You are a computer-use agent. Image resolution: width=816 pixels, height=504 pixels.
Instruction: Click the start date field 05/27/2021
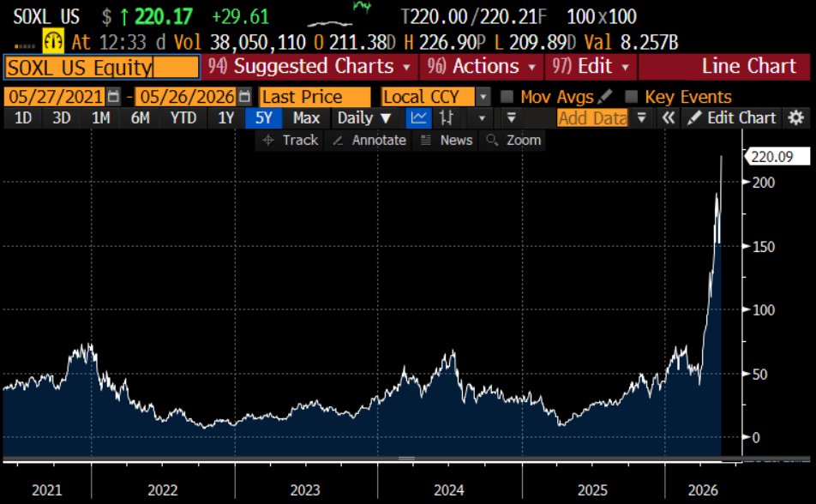pyautogui.click(x=55, y=97)
